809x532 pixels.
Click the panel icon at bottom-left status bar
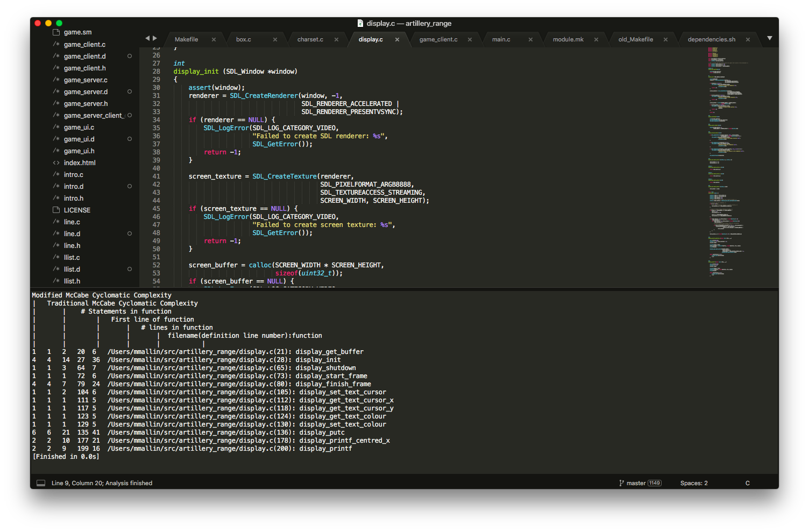41,483
